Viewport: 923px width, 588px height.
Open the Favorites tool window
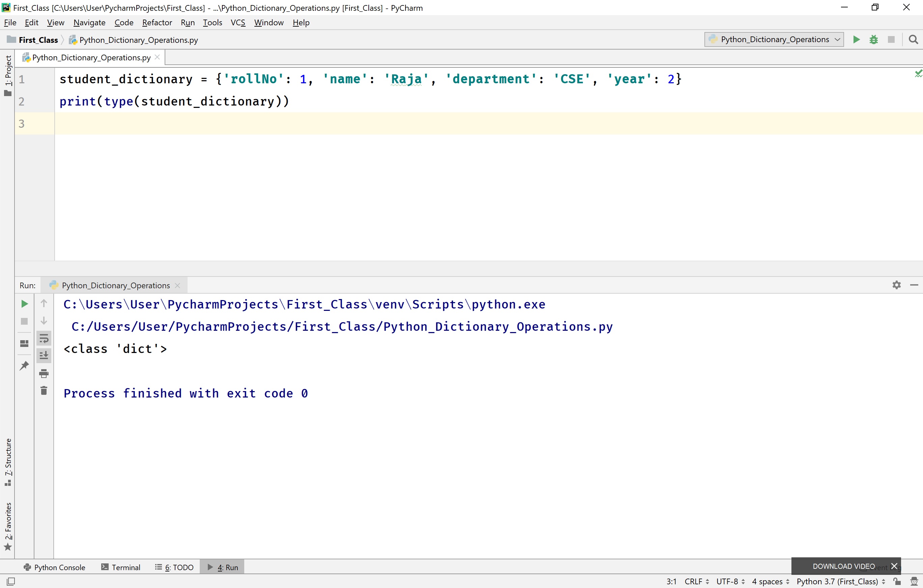tap(8, 526)
